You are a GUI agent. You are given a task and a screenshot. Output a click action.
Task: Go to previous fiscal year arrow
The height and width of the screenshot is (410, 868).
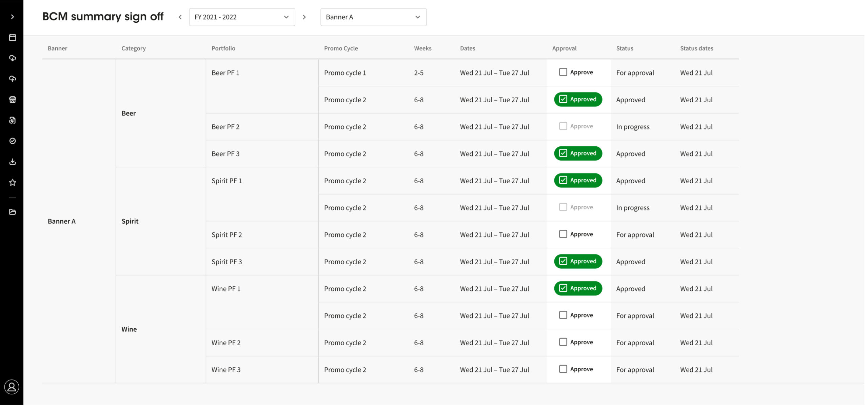180,17
